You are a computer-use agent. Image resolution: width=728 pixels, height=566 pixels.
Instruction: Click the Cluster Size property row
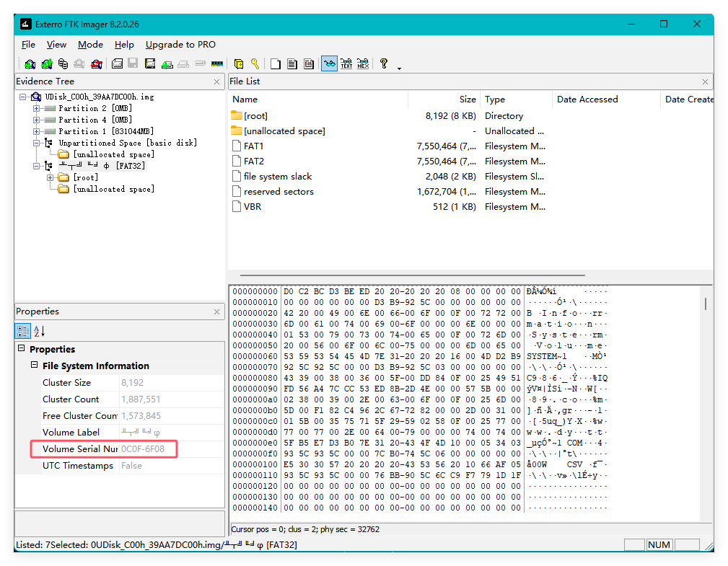click(x=133, y=383)
